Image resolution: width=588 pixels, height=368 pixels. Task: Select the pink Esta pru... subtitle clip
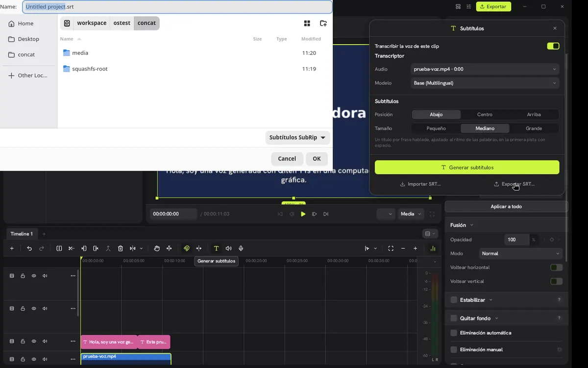(x=154, y=342)
